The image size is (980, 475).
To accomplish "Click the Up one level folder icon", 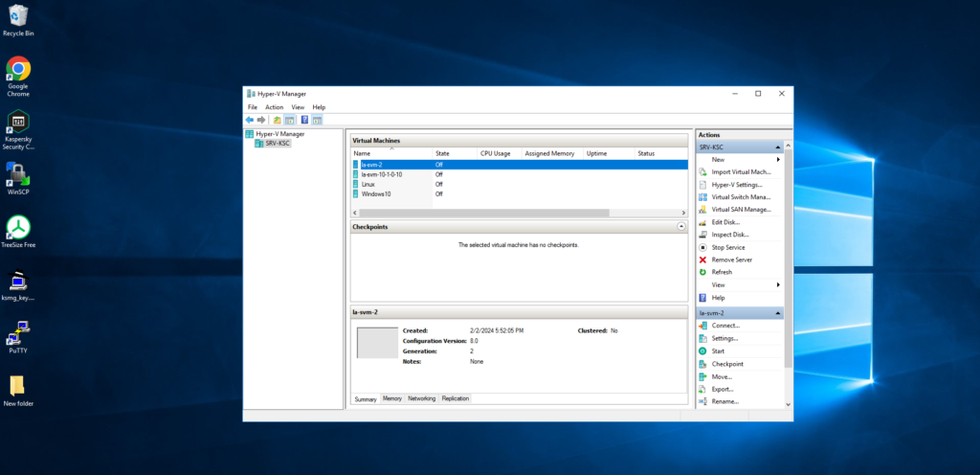I will [x=278, y=120].
